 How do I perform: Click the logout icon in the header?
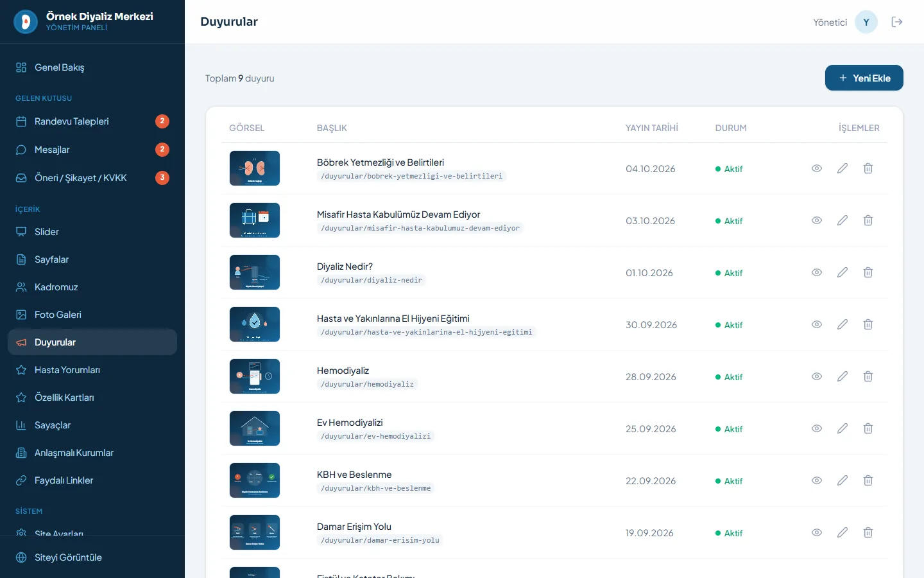pyautogui.click(x=897, y=22)
